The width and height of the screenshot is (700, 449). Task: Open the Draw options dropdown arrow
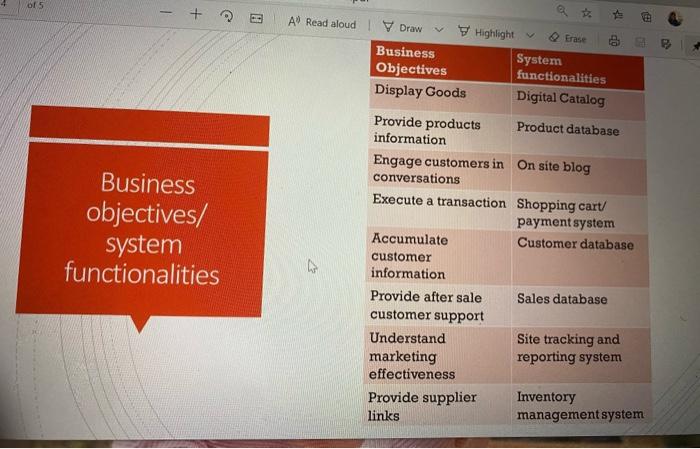click(439, 30)
